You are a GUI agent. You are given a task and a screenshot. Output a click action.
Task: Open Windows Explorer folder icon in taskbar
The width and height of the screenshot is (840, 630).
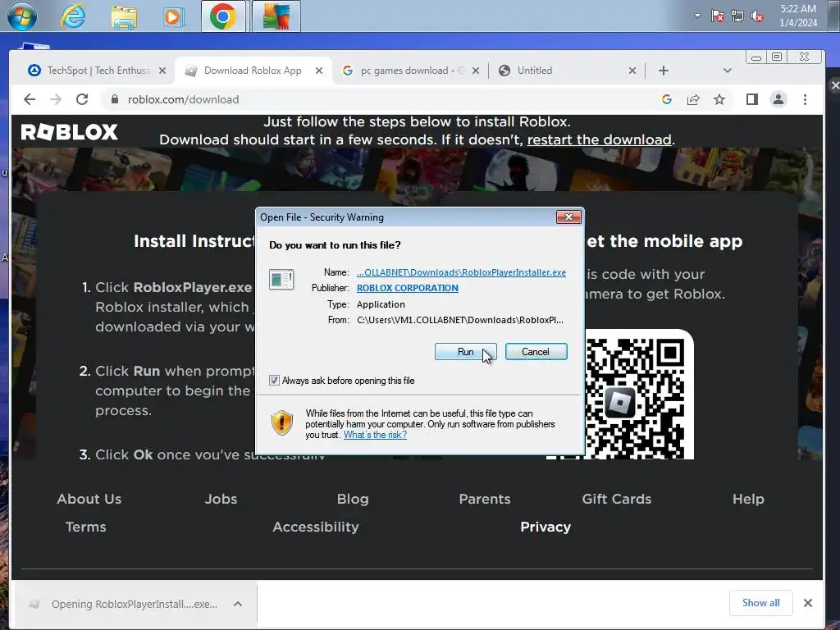[124, 16]
